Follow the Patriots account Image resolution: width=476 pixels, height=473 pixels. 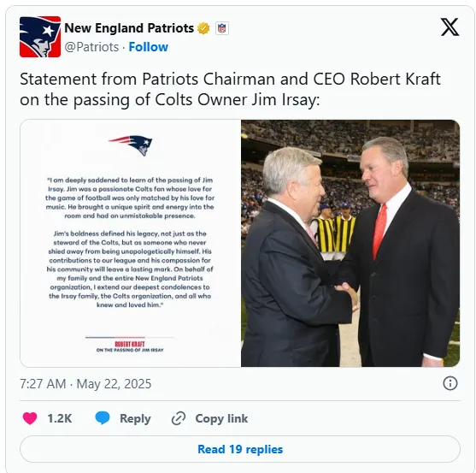(148, 47)
